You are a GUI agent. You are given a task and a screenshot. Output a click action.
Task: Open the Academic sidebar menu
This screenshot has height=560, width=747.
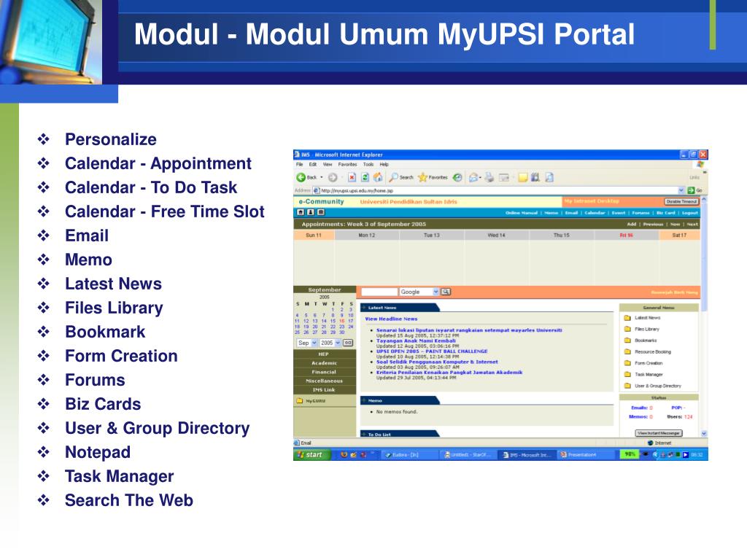[325, 363]
